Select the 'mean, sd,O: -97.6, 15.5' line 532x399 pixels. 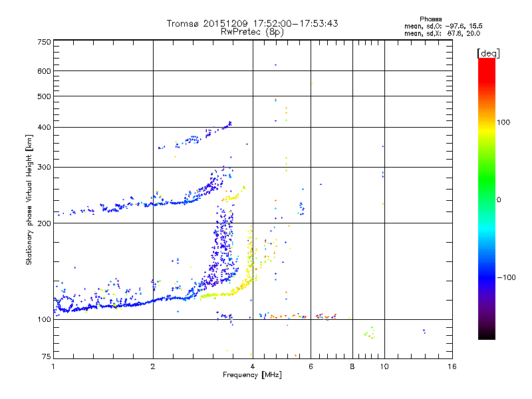point(443,26)
